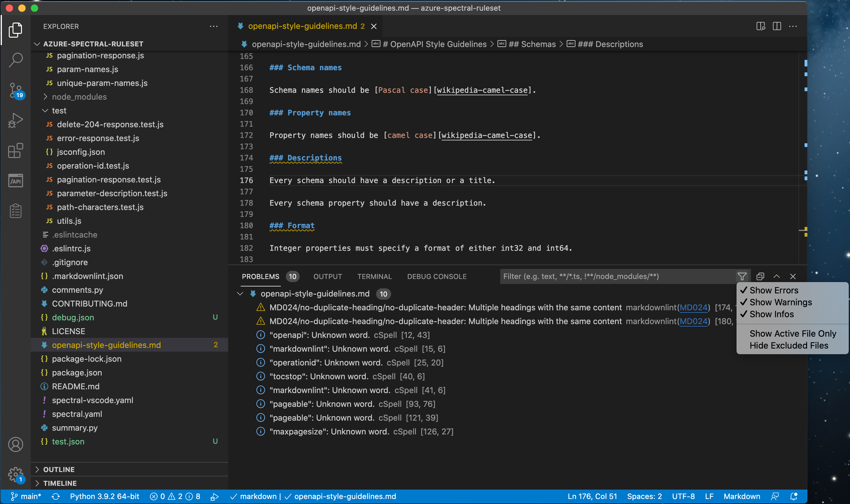
Task: Open the Source Control view showing 19 changes
Action: tap(15, 90)
